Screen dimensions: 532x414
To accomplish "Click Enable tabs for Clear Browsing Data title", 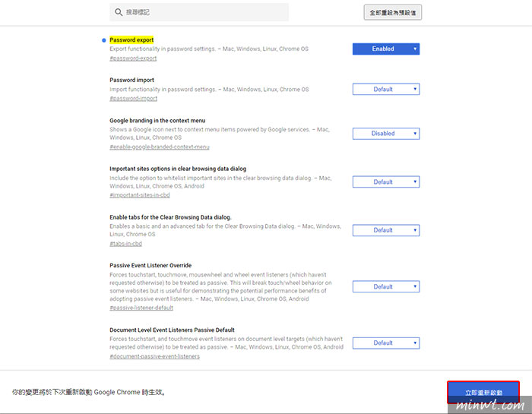I will pyautogui.click(x=170, y=217).
